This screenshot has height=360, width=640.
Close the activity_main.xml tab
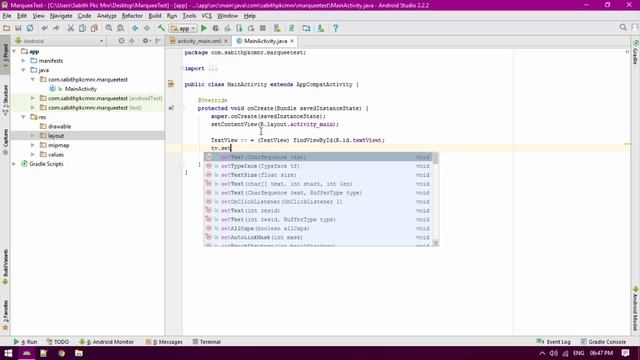[x=226, y=41]
